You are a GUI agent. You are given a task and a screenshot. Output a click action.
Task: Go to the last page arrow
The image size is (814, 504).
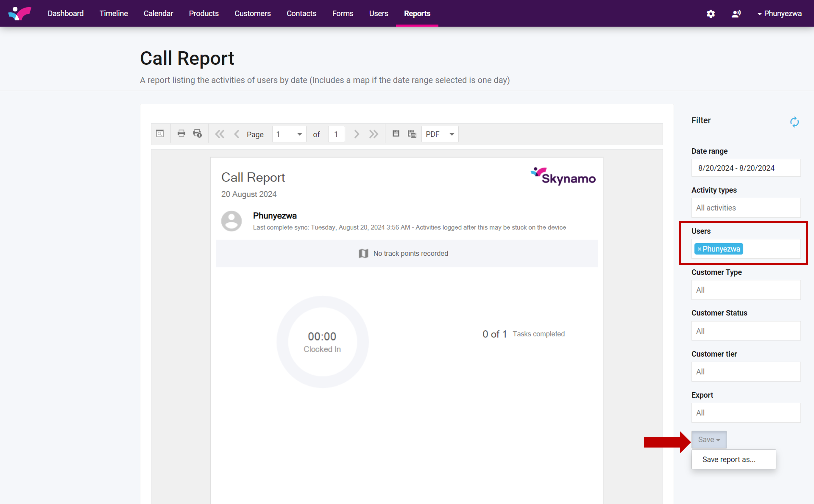(x=374, y=134)
